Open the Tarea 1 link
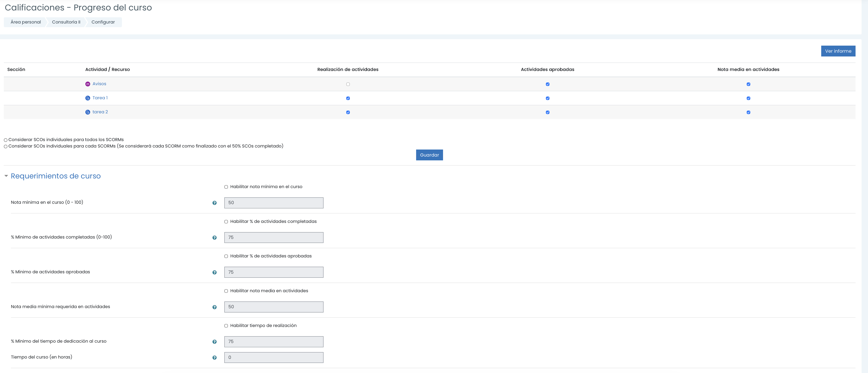 pyautogui.click(x=100, y=98)
